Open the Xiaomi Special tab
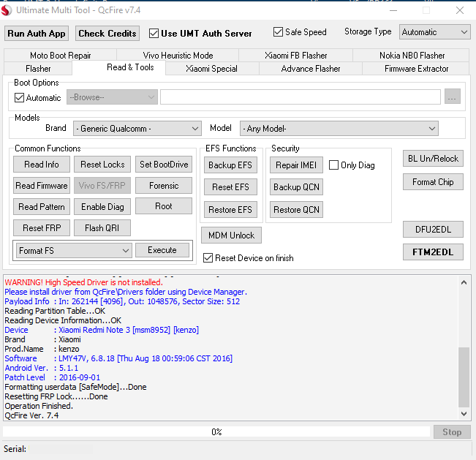Viewport: 476px width, 460px height. [211, 68]
